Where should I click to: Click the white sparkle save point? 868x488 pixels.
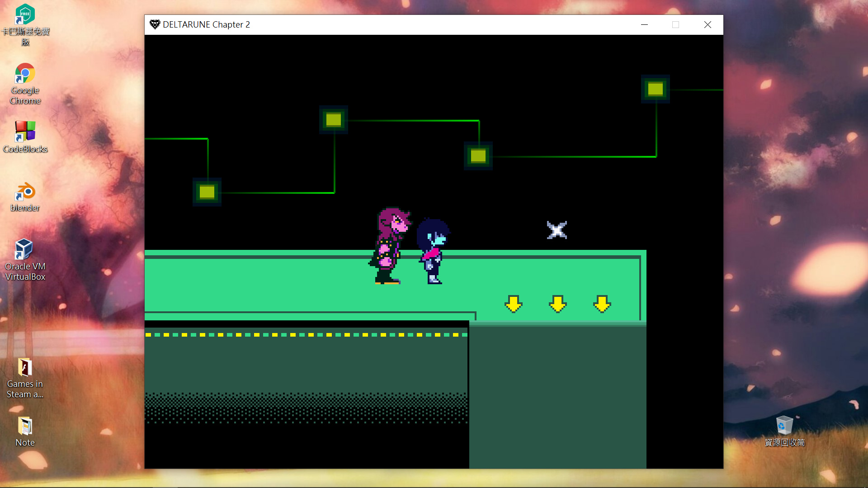tap(557, 230)
